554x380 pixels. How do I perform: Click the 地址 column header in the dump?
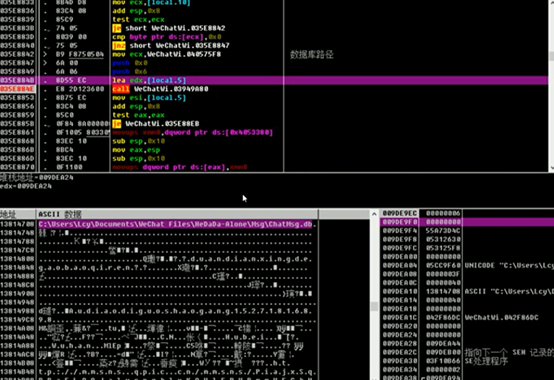tap(18, 214)
